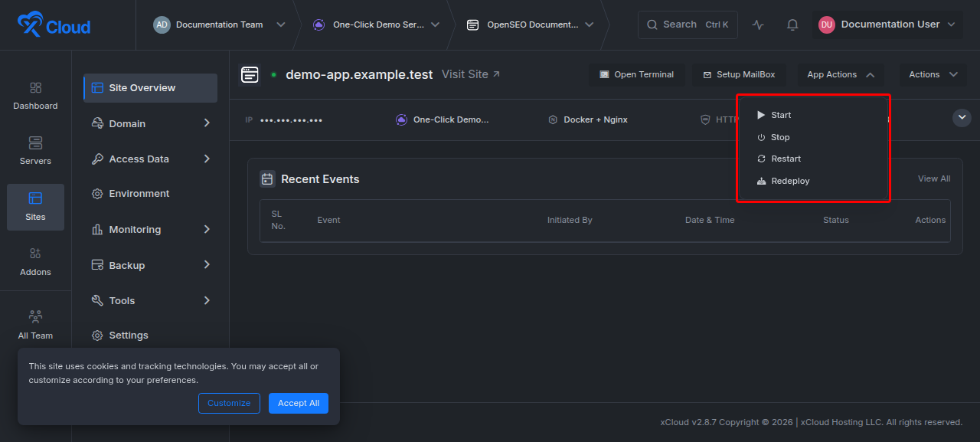Viewport: 980px width, 442px height.
Task: Click the demo-app.example.test site title
Action: coord(359,74)
